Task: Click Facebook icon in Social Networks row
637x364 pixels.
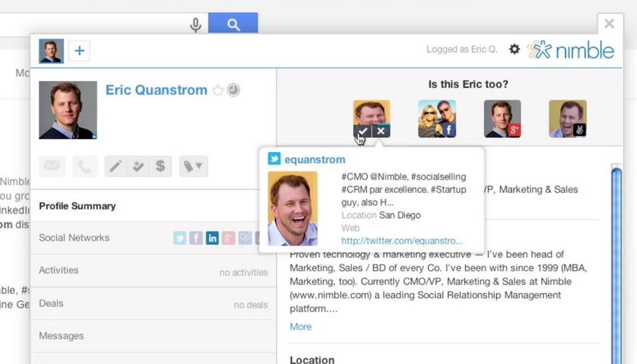Action: click(196, 237)
